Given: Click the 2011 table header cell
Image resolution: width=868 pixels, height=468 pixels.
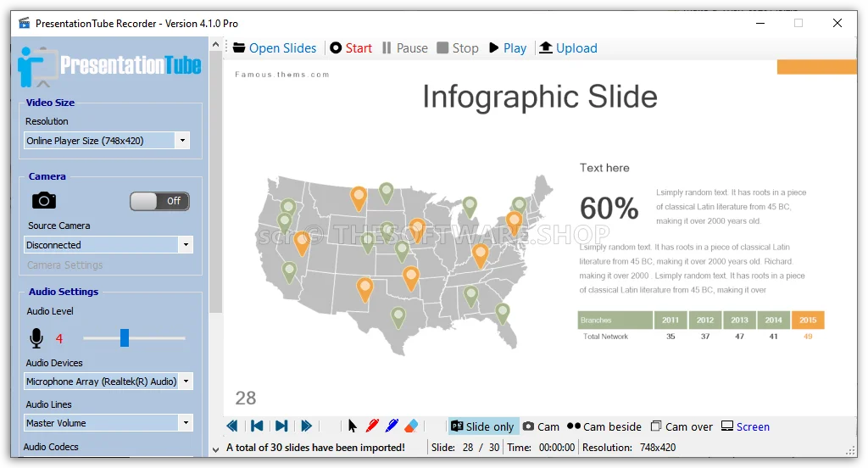Looking at the screenshot, I should tap(670, 320).
